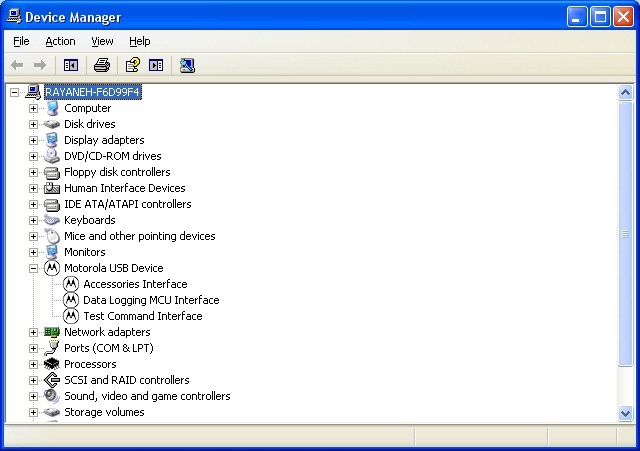Click the Human Interface Devices icon
This screenshot has width=640, height=451.
coord(52,188)
